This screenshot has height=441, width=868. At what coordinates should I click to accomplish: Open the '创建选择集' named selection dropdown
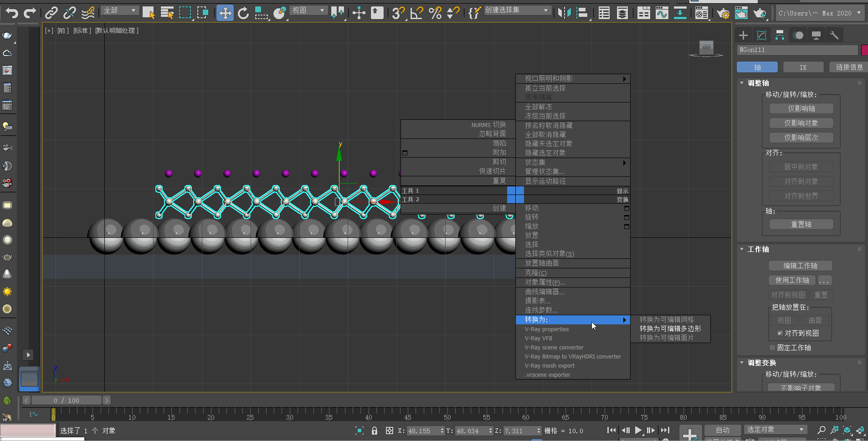(x=517, y=10)
